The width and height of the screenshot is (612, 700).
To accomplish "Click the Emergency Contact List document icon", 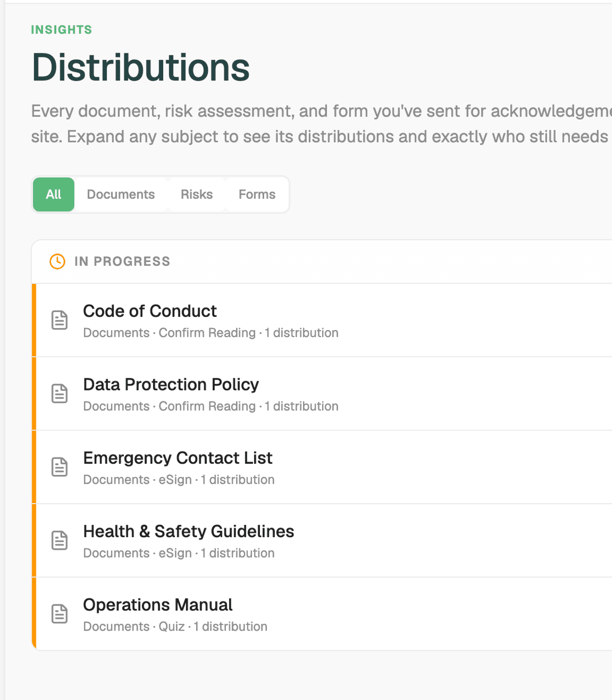I will pyautogui.click(x=60, y=467).
